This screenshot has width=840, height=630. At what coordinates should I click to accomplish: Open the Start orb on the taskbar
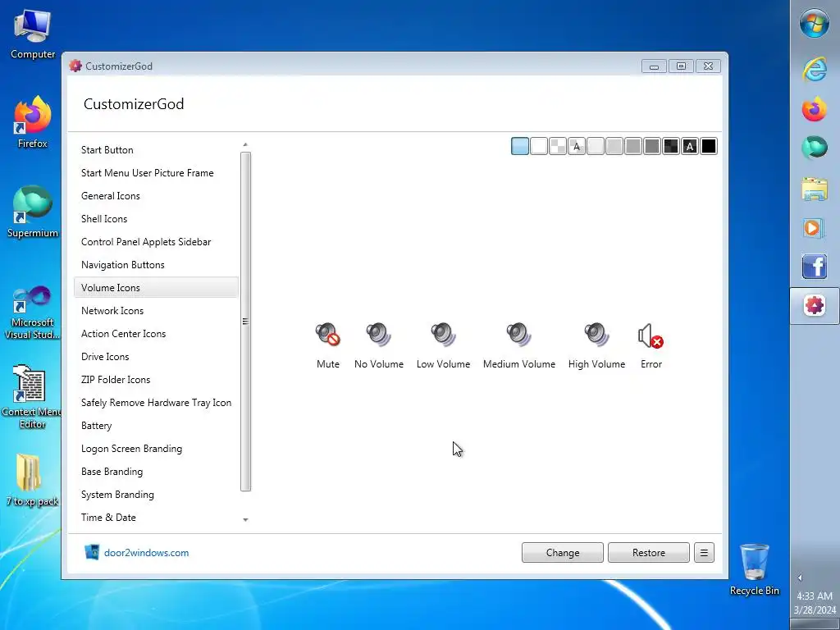(x=815, y=24)
